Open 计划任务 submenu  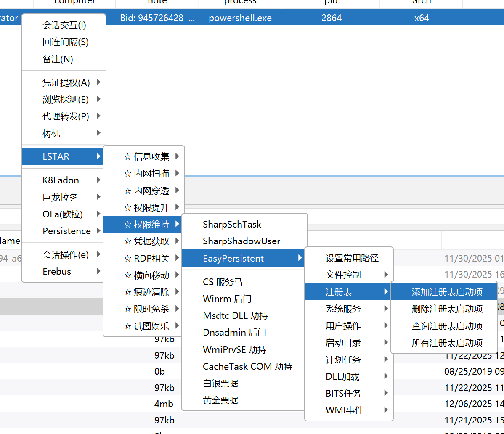pos(349,360)
